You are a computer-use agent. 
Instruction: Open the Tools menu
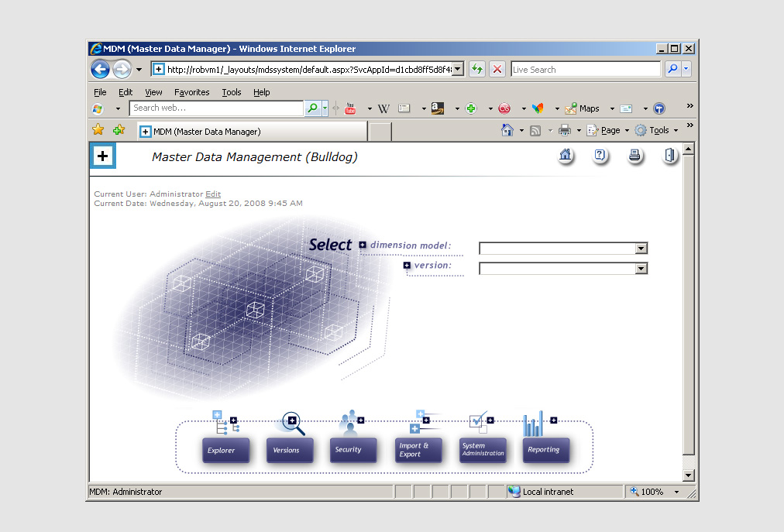pos(231,92)
